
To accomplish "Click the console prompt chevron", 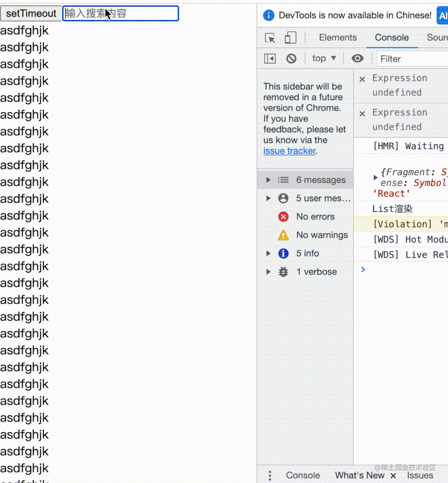I will coord(363,270).
